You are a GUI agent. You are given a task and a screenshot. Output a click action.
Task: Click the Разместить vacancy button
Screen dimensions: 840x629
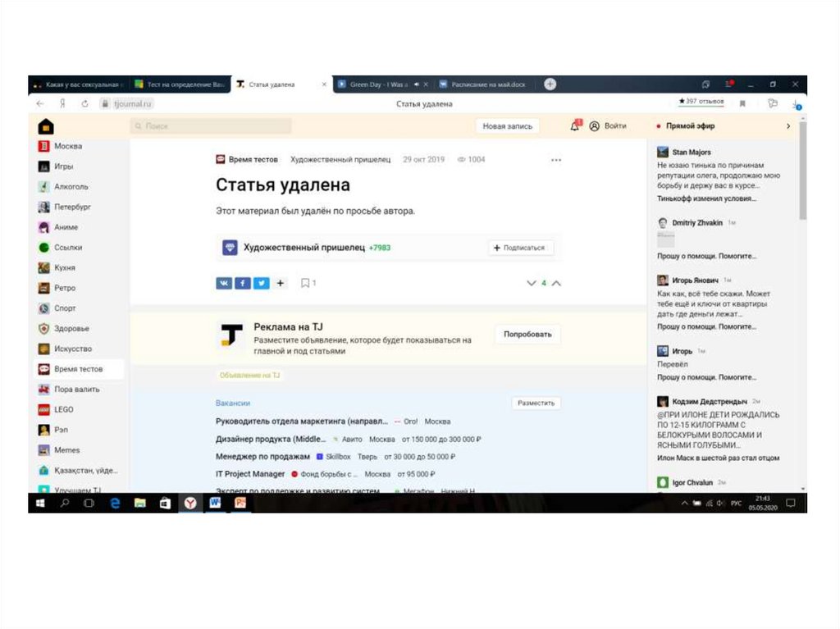click(x=536, y=403)
